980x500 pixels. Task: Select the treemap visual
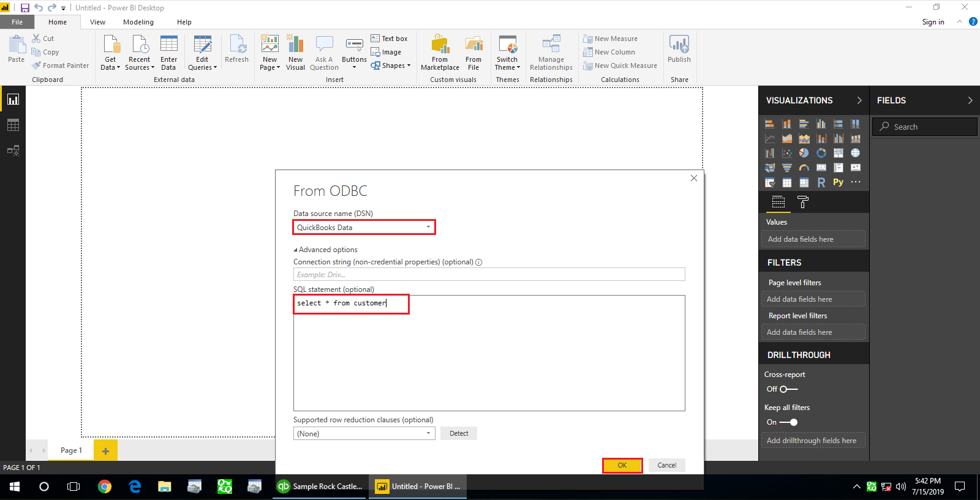pyautogui.click(x=839, y=153)
